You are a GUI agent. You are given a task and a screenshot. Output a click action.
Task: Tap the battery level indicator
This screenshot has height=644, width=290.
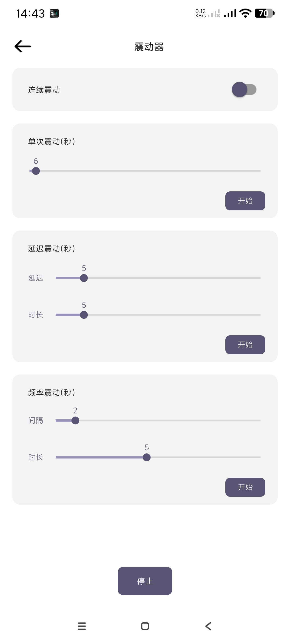point(264,13)
